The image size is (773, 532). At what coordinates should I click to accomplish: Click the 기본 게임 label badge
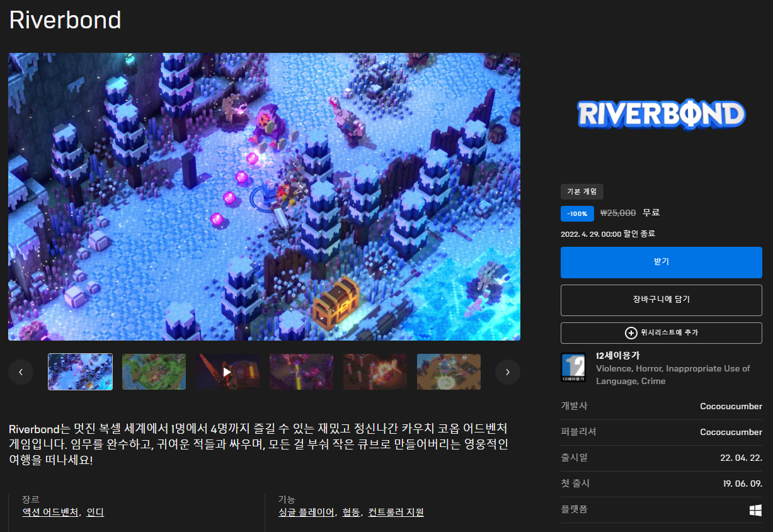(x=582, y=191)
